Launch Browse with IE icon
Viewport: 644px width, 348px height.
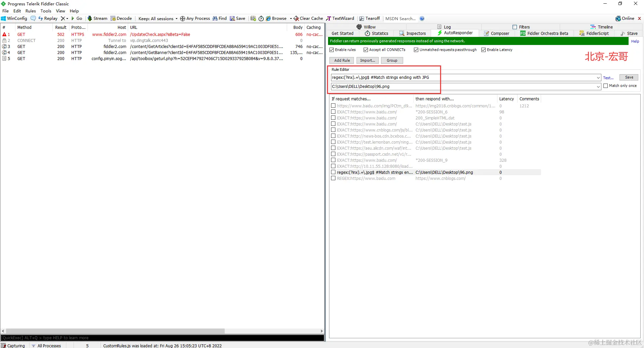click(276, 18)
